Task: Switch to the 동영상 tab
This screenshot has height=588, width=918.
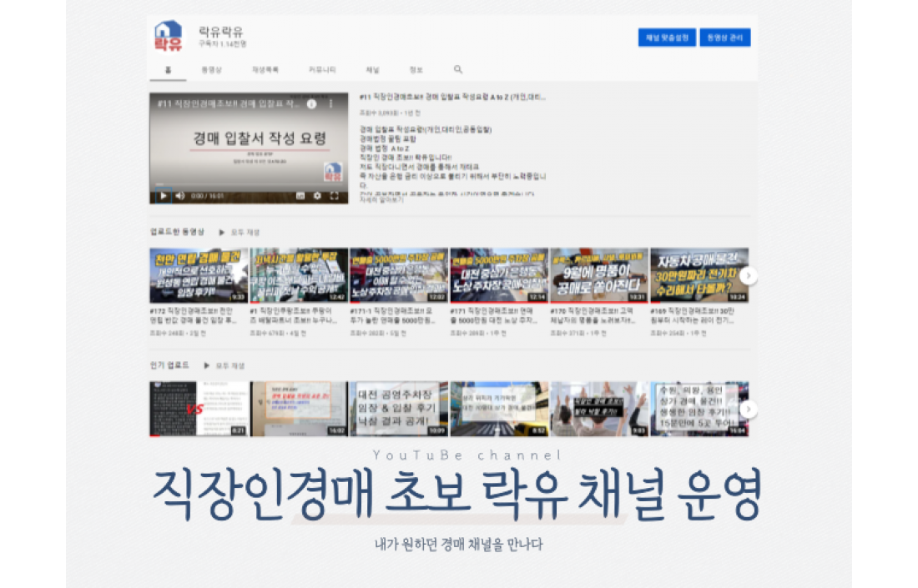Action: (209, 70)
